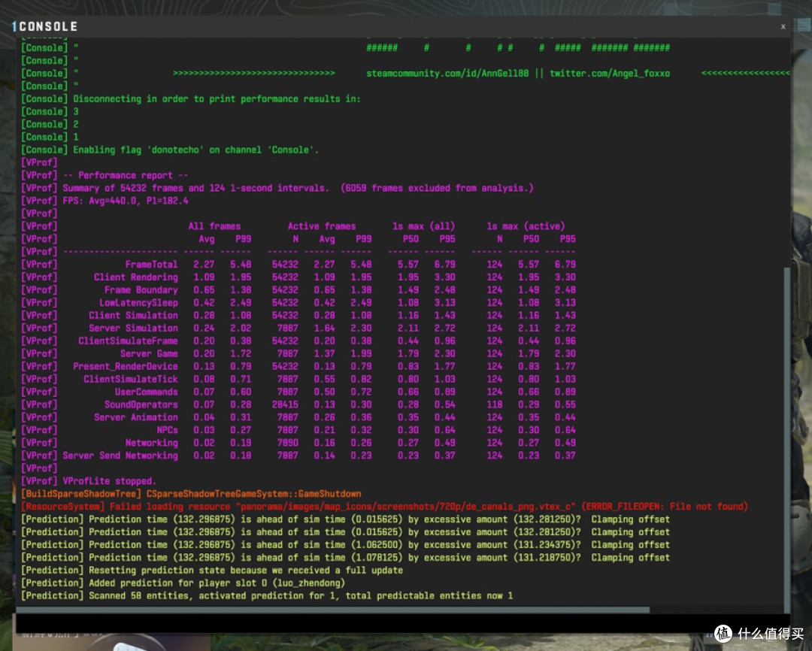Click the Server Game row label
The width and height of the screenshot is (812, 651).
tap(149, 354)
